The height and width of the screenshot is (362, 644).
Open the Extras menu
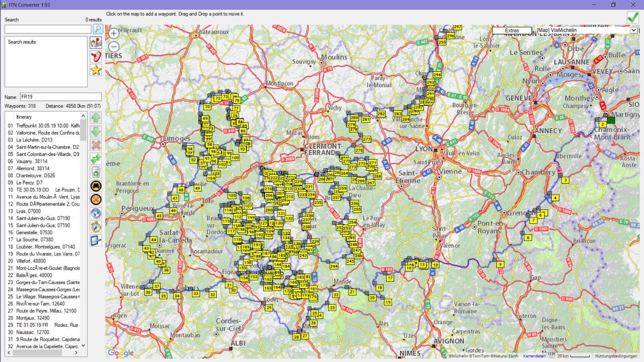click(512, 31)
